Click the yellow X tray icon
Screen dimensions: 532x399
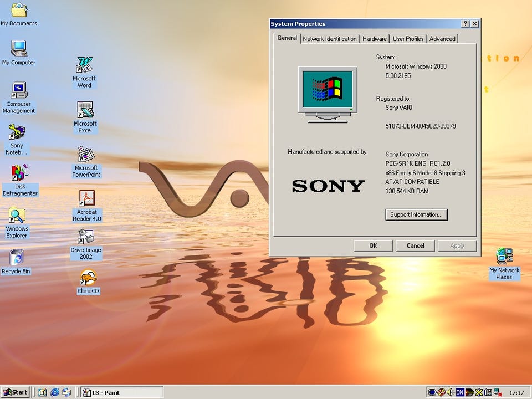coord(479,392)
